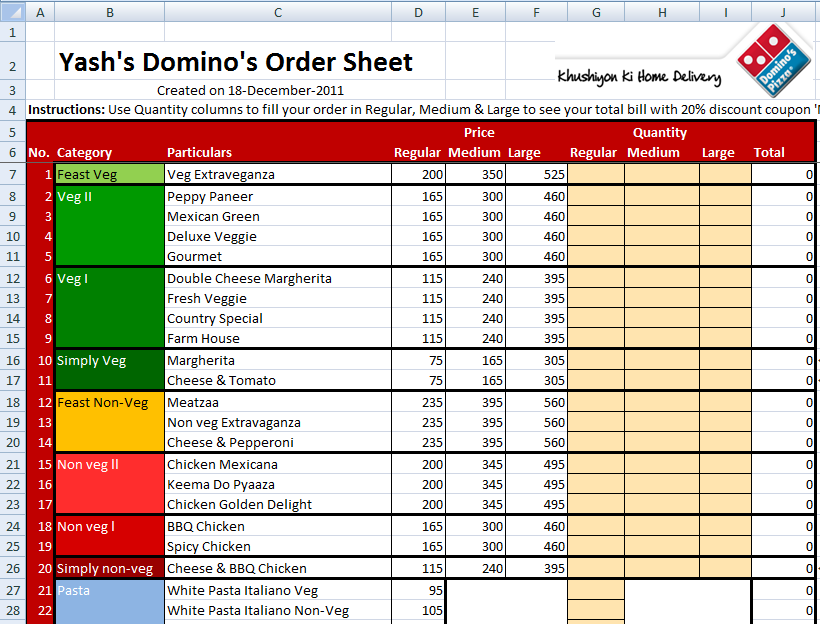Click the "Cheese & Pepperoni" cell
Screen dimensions: 820x624
(278, 443)
